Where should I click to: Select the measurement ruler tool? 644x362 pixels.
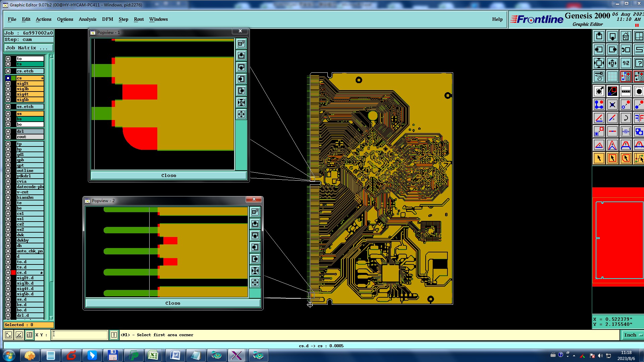[626, 91]
